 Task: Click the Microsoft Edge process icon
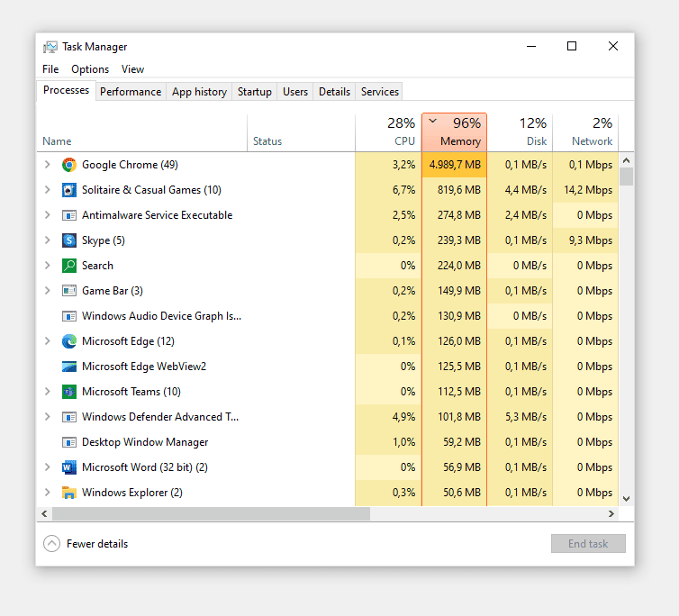(69, 341)
